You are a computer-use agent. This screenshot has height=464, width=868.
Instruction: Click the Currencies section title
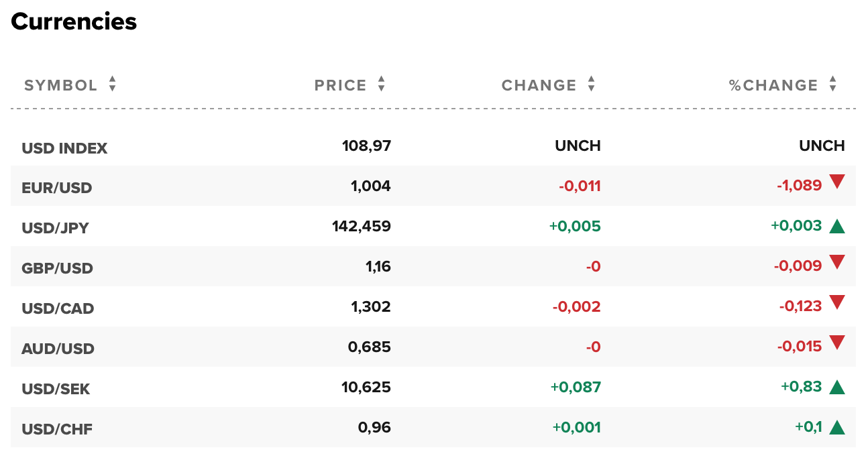(x=72, y=21)
